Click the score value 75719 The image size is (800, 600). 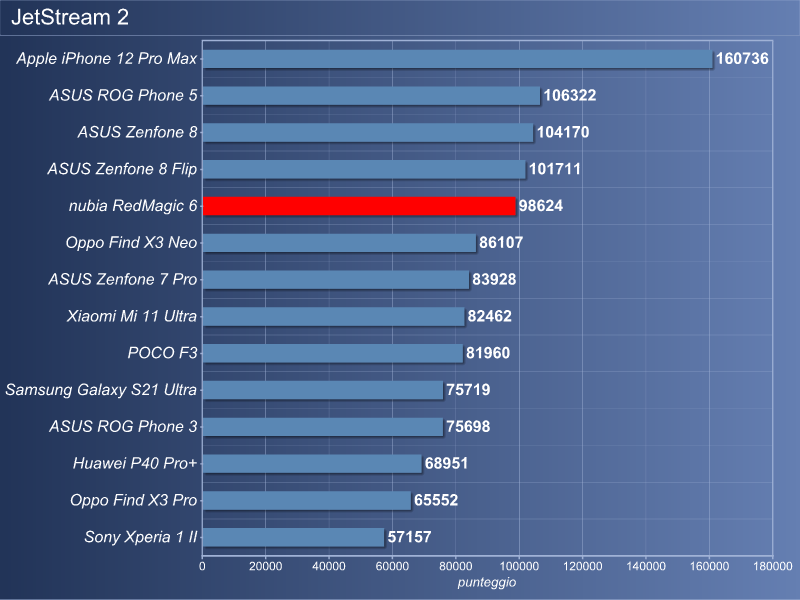(468, 390)
